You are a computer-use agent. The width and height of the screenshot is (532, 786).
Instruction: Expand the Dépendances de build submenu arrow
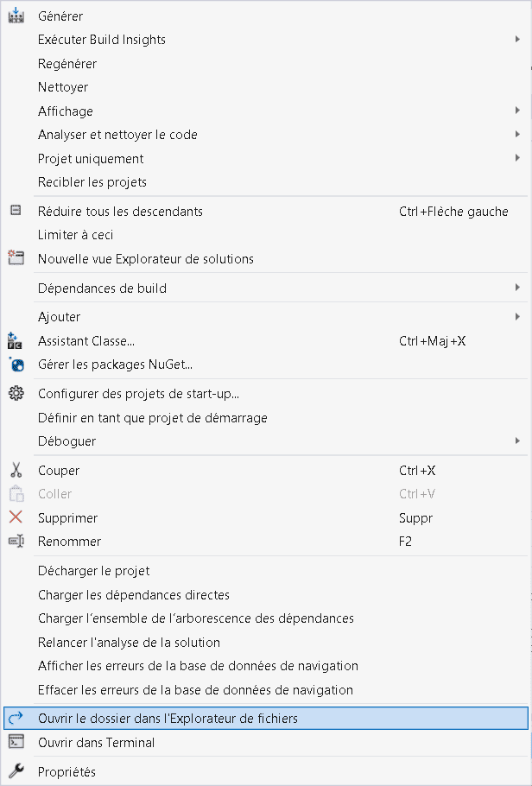[517, 288]
